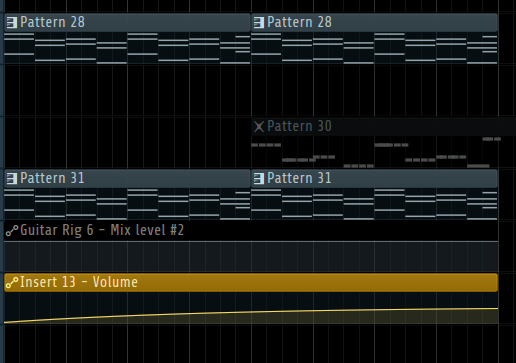This screenshot has height=363, width=516.
Task: Select the muted Pattern 30 clip header
Action: click(383, 127)
